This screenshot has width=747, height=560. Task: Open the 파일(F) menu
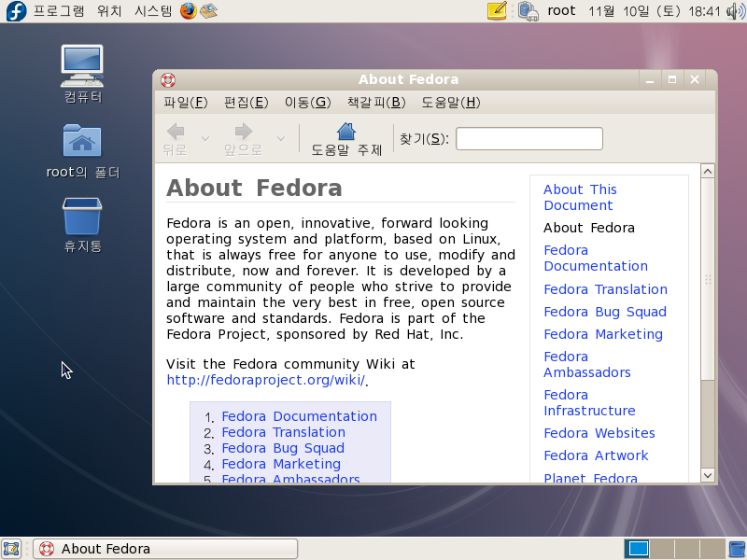[x=185, y=103]
